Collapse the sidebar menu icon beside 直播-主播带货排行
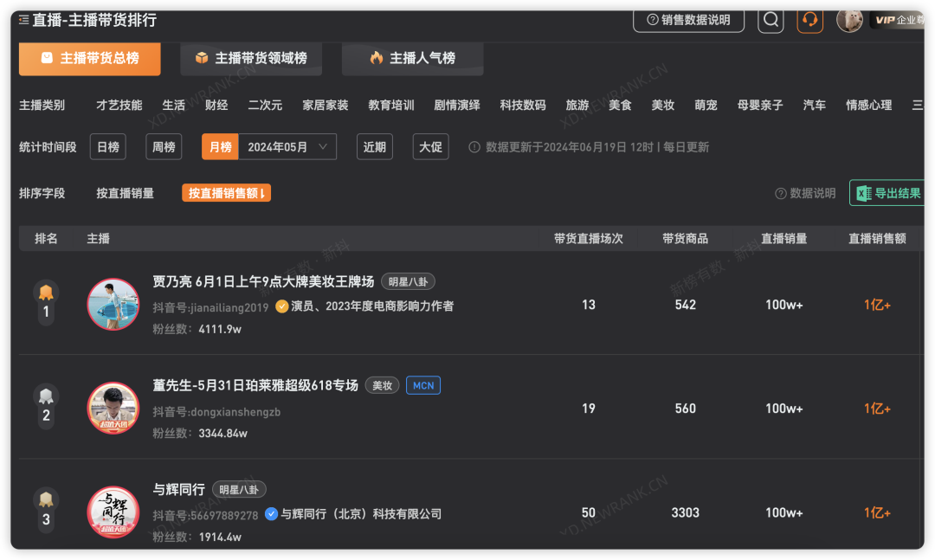 point(23,20)
